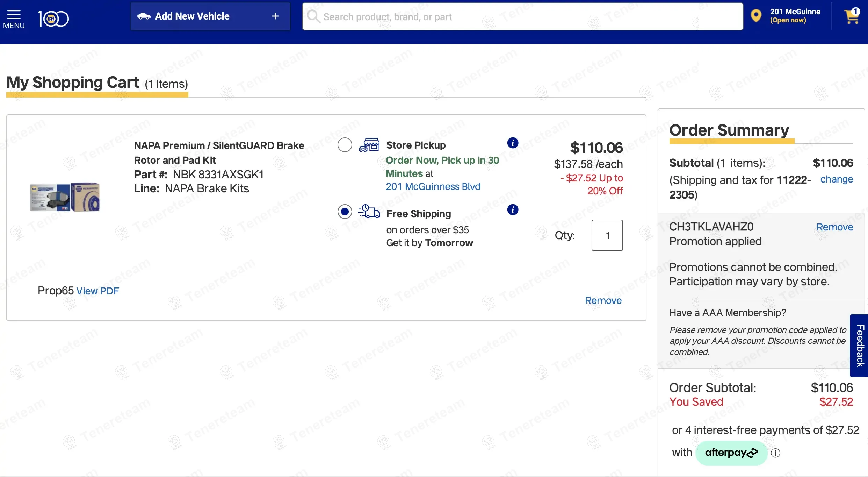Viewport: 868px width, 477px height.
Task: Open the Prop65 View PDF link
Action: (x=97, y=291)
